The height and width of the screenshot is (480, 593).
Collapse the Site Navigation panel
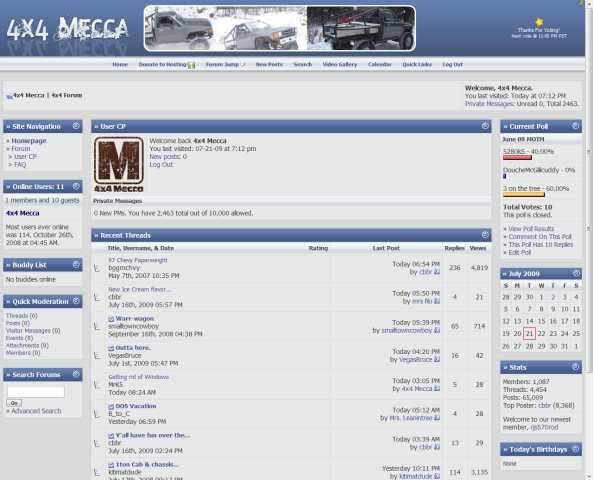(x=76, y=126)
